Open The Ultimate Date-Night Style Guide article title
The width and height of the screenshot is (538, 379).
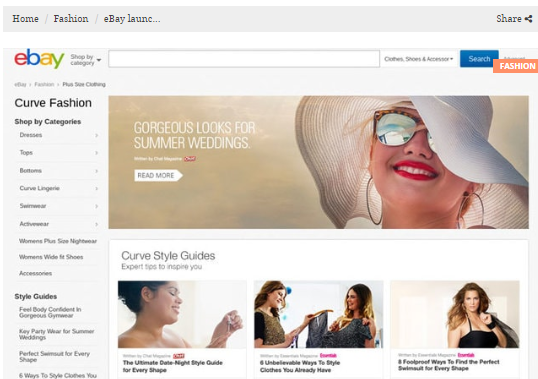click(x=173, y=366)
